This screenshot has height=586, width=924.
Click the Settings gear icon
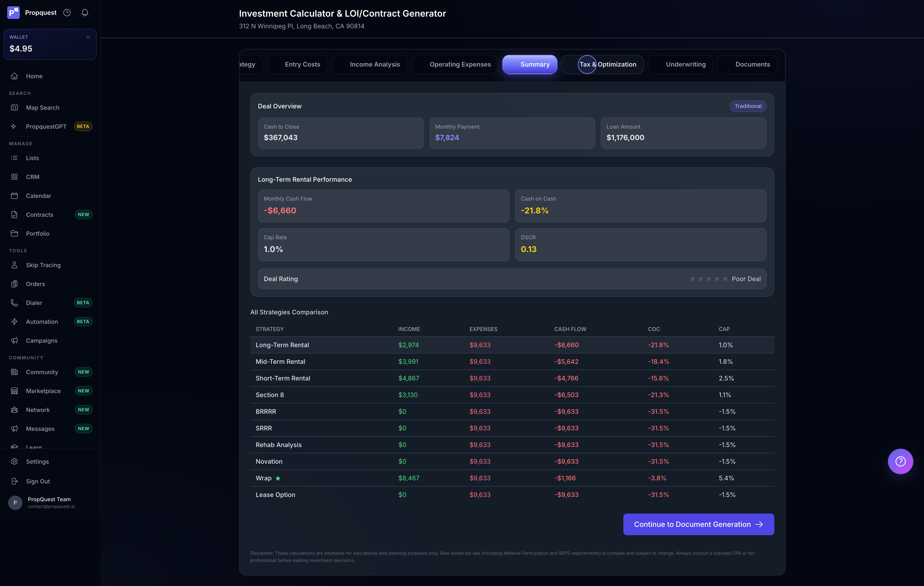[15, 462]
